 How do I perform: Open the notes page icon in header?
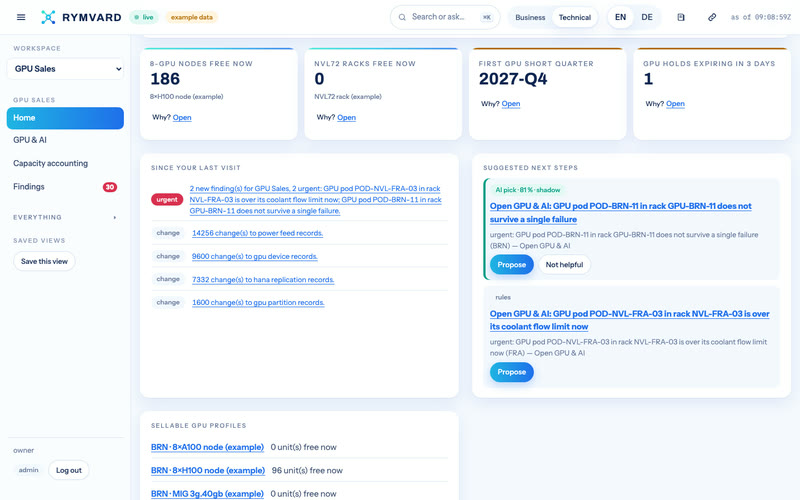coord(681,17)
